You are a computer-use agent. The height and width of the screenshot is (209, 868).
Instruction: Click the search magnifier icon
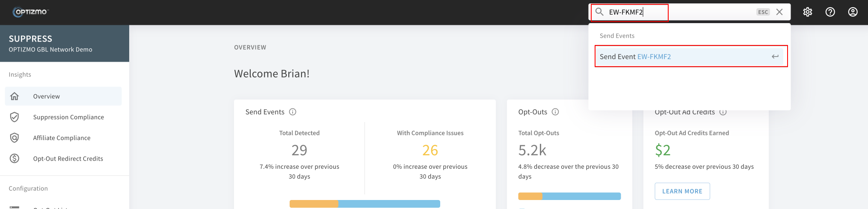tap(599, 12)
